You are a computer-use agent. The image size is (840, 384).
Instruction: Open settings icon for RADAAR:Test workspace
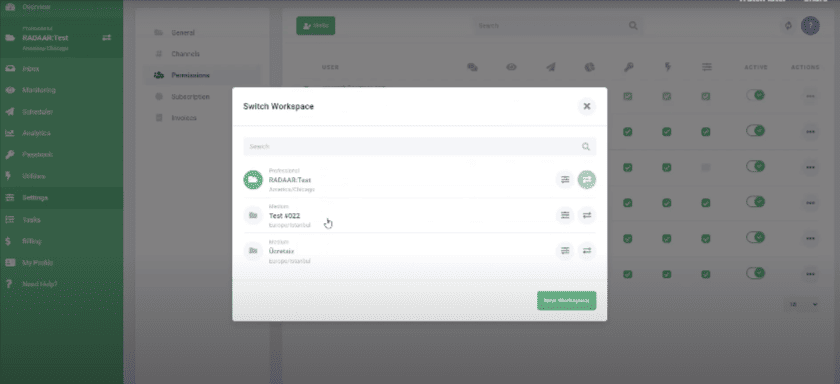point(565,180)
